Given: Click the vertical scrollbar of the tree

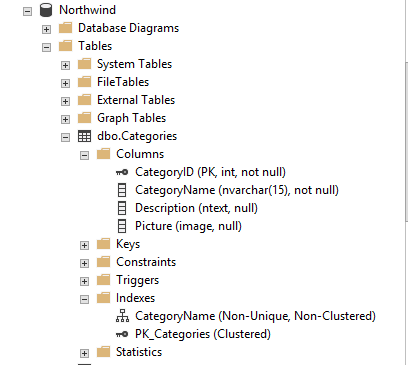Looking at the screenshot, I should pyautogui.click(x=406, y=142).
